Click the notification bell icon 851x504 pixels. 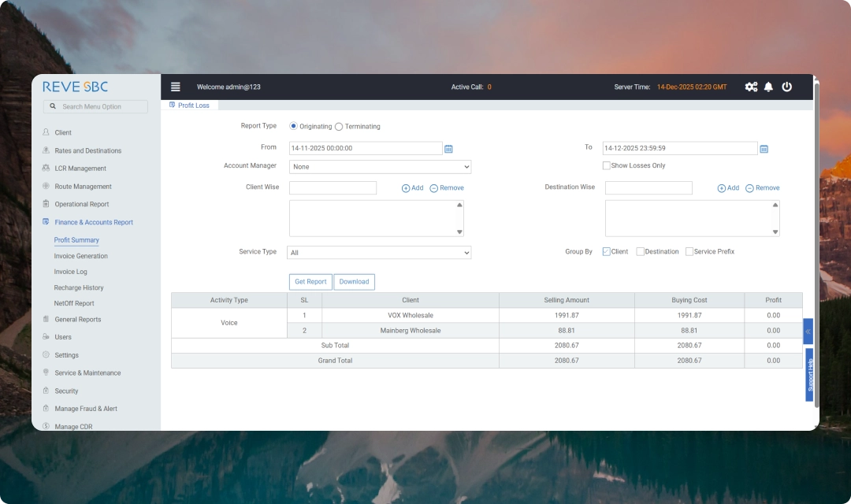(769, 87)
